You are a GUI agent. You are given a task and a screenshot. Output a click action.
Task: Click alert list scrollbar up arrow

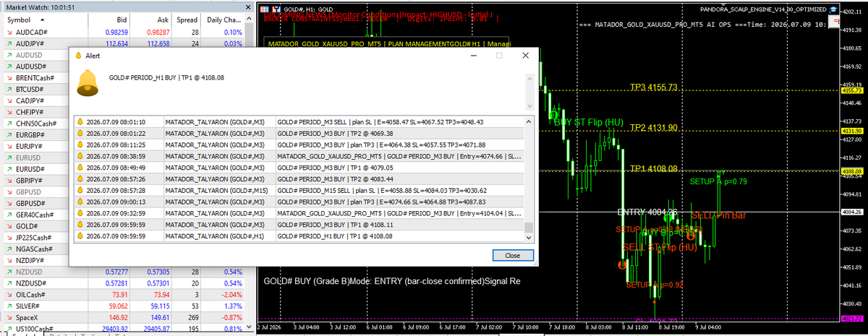tap(529, 121)
